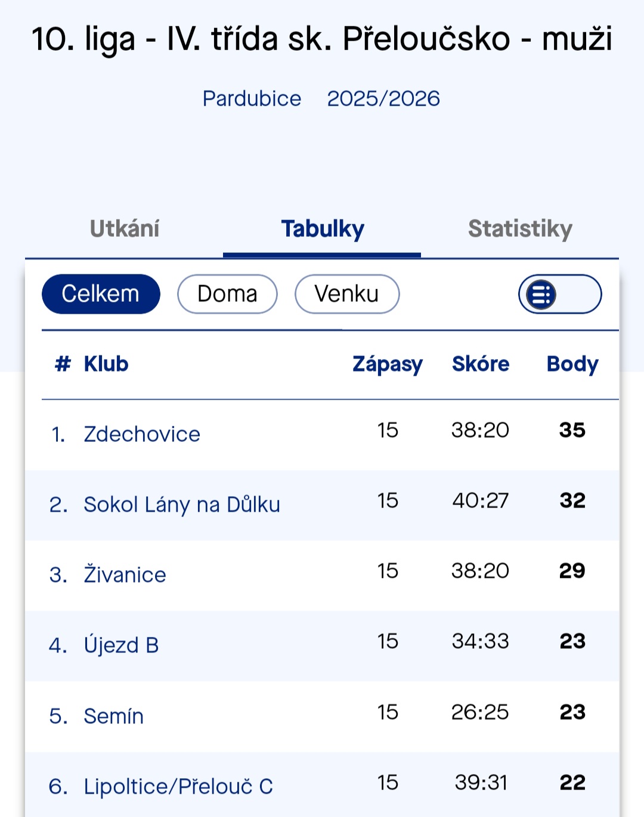Click the Body column header
Viewport: 644px width, 817px height.
pos(572,364)
